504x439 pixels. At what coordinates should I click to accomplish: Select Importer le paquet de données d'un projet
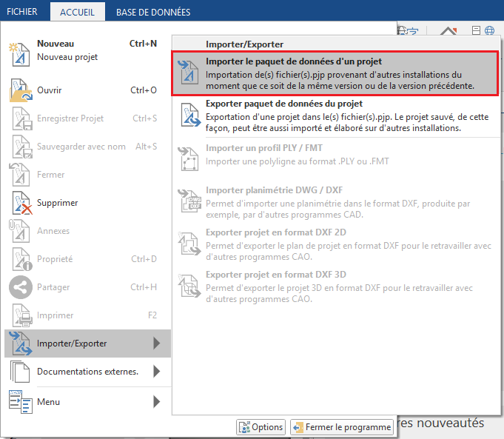click(x=335, y=73)
